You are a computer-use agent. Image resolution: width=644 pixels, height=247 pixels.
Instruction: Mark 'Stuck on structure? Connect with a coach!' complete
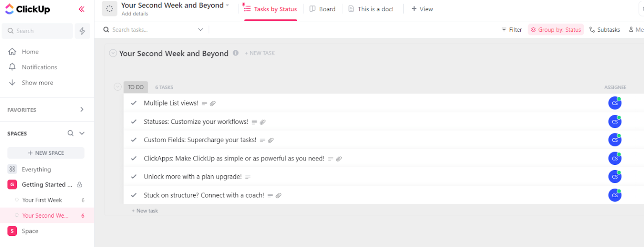(134, 195)
